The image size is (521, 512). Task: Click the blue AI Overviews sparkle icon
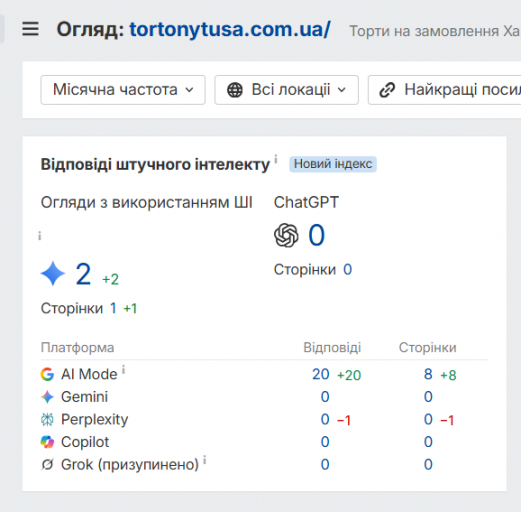(x=53, y=274)
